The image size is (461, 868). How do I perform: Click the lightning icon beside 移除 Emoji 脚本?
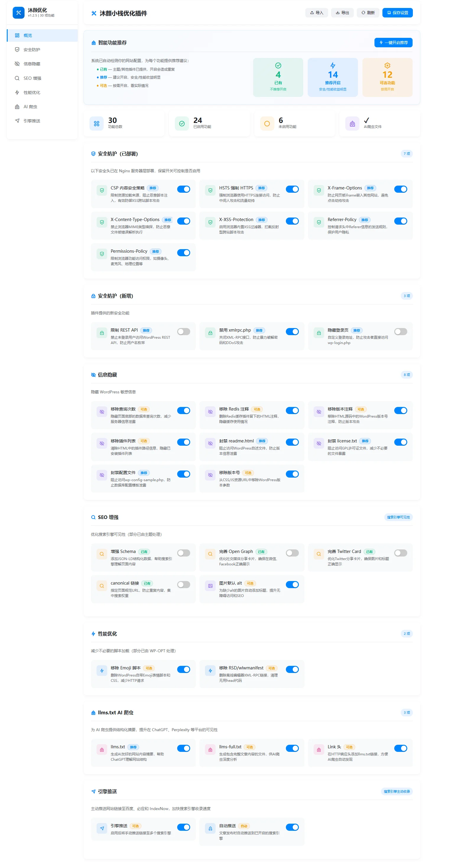(102, 671)
